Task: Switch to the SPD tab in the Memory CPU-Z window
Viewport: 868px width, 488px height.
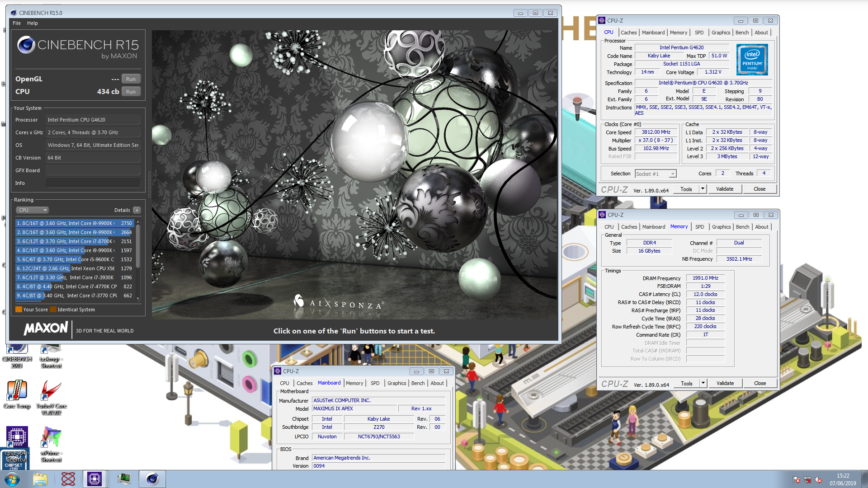Action: pos(700,227)
